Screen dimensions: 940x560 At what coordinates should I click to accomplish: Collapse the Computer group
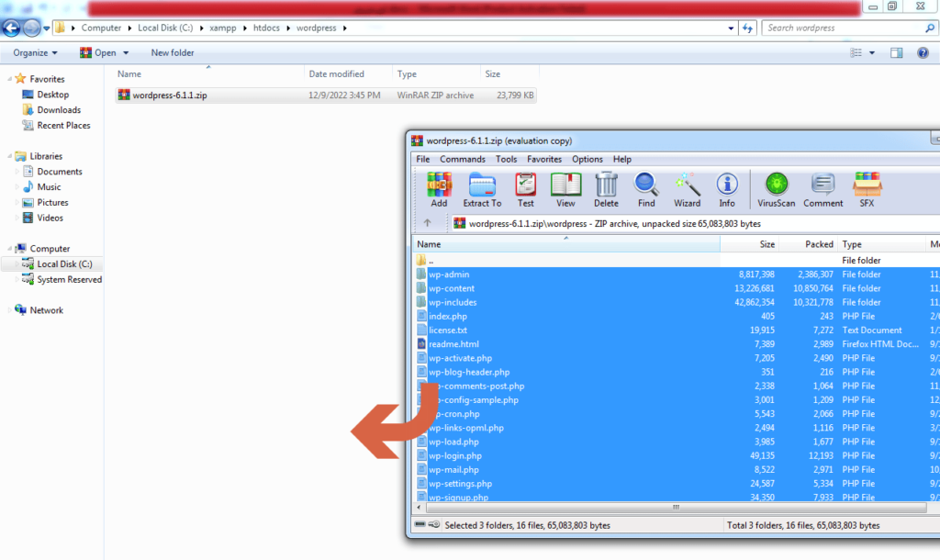(x=9, y=248)
